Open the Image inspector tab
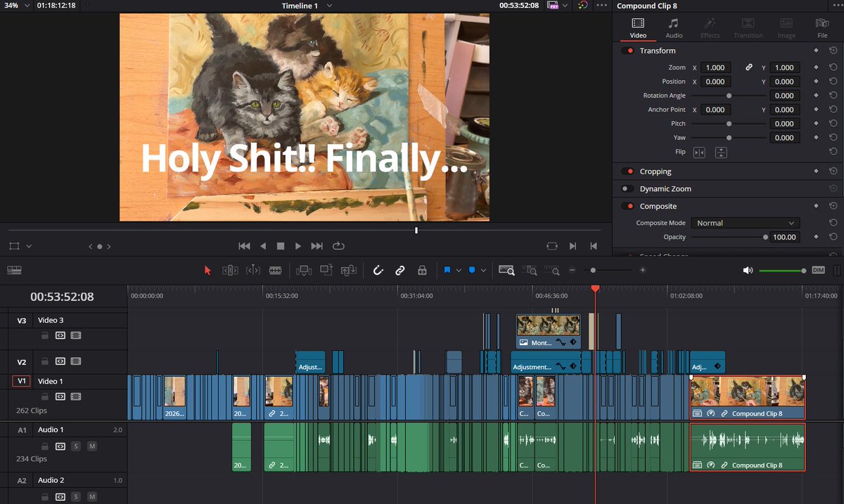 (786, 28)
